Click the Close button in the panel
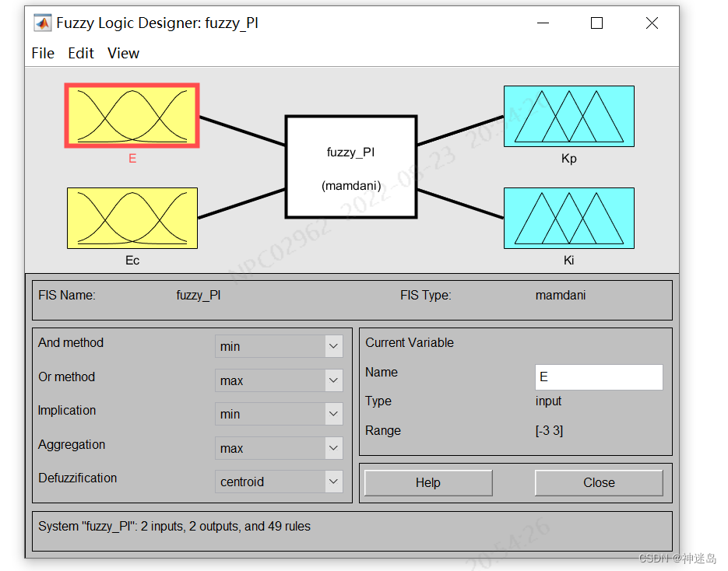Screen dimensions: 728x571 [x=599, y=483]
